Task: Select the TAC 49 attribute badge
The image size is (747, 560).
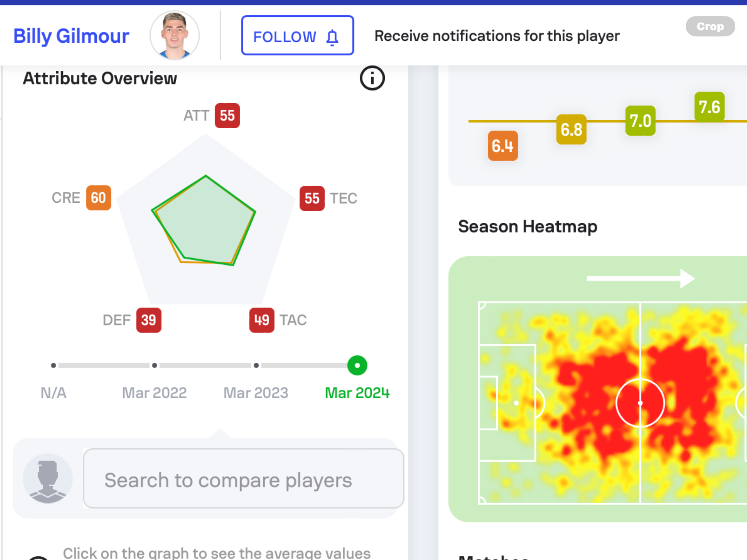Action: point(262,320)
